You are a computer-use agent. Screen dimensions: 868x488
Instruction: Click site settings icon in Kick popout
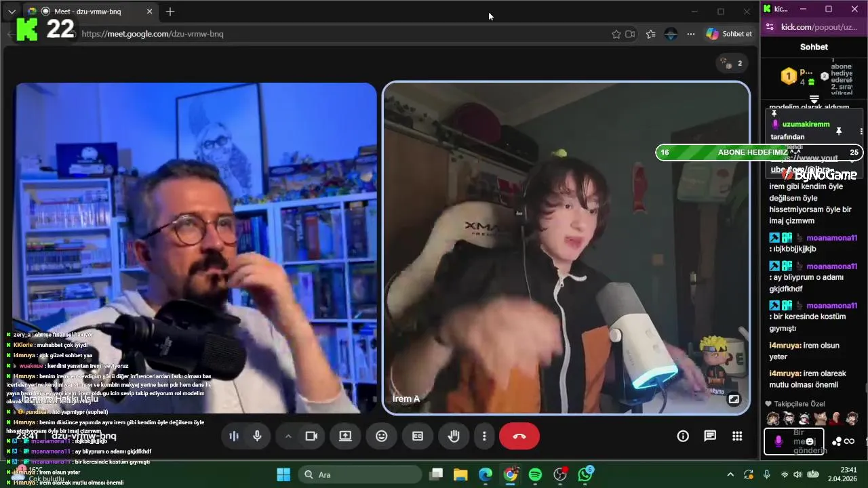click(769, 27)
